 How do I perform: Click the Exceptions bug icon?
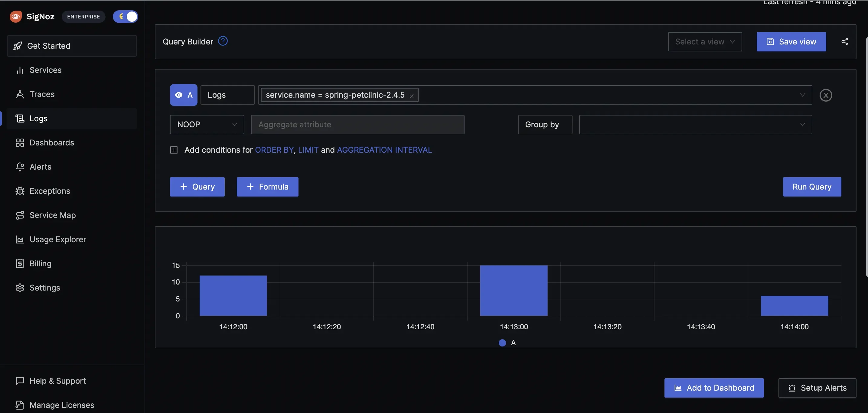[20, 191]
